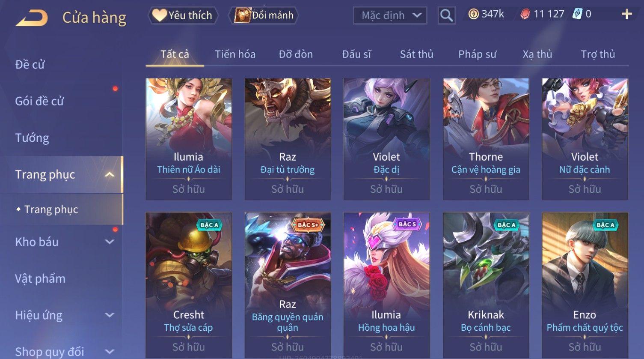
Task: Tap the blue ticket currency icon
Action: [x=578, y=15]
